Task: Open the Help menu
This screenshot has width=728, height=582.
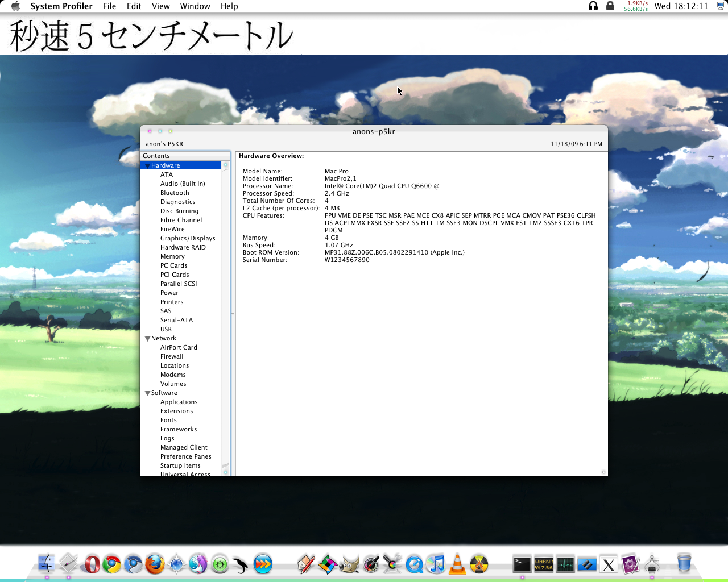Action: pyautogui.click(x=229, y=6)
